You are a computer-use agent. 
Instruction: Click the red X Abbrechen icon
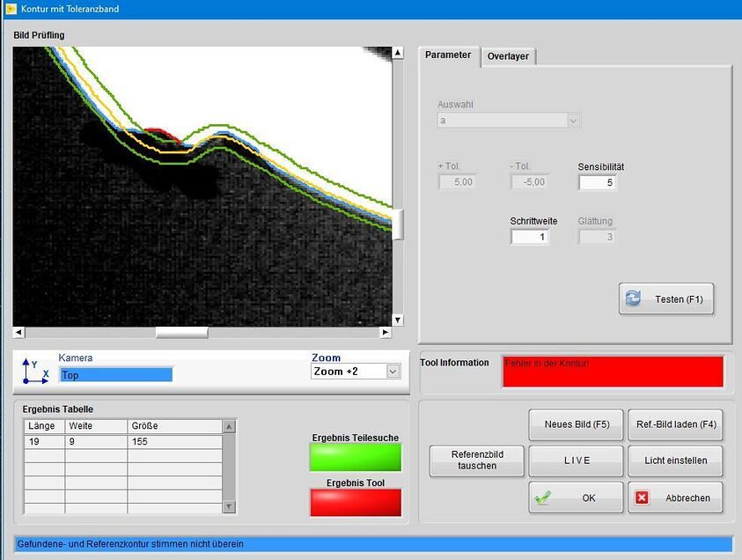[x=643, y=497]
